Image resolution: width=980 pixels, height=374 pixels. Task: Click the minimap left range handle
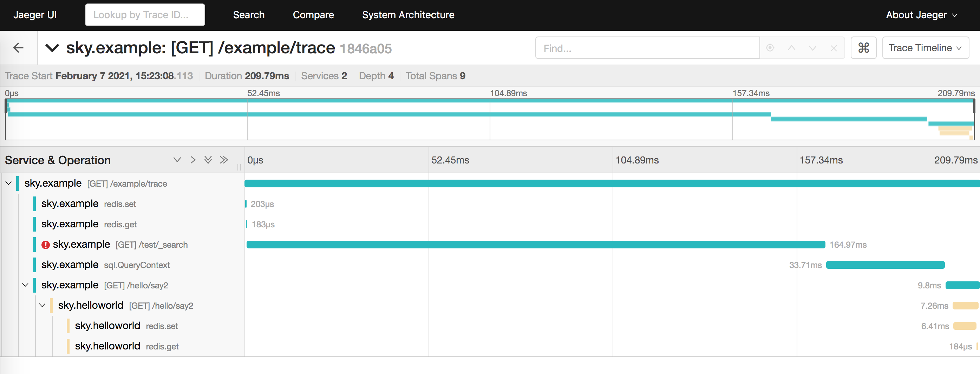[6, 106]
